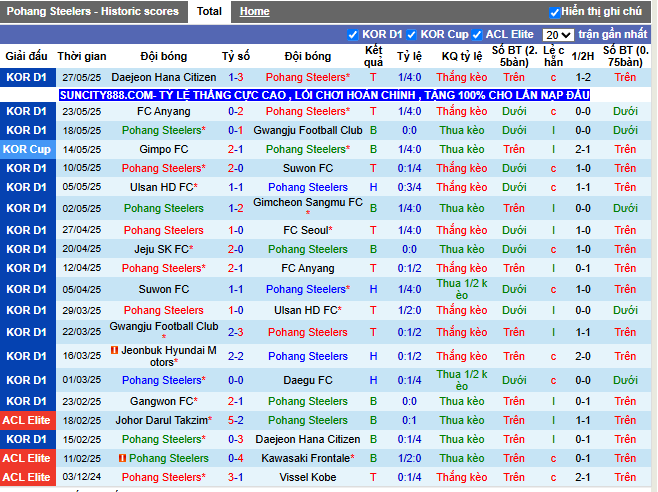Click the SUNCITY888.COM banner ad link

click(324, 95)
